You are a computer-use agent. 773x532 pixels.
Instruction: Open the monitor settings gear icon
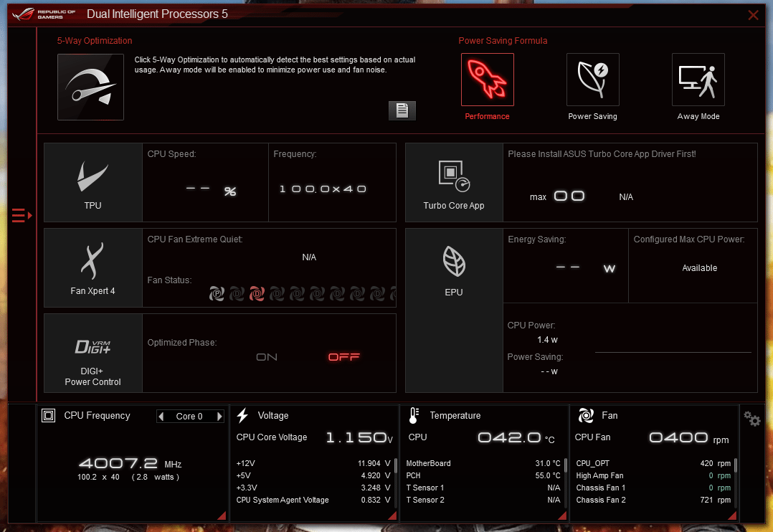(x=752, y=419)
